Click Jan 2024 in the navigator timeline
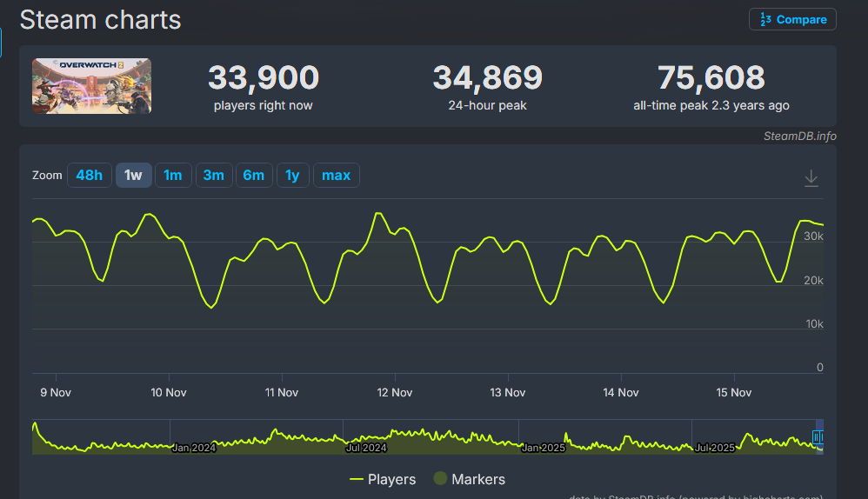The width and height of the screenshot is (868, 499). [x=194, y=448]
